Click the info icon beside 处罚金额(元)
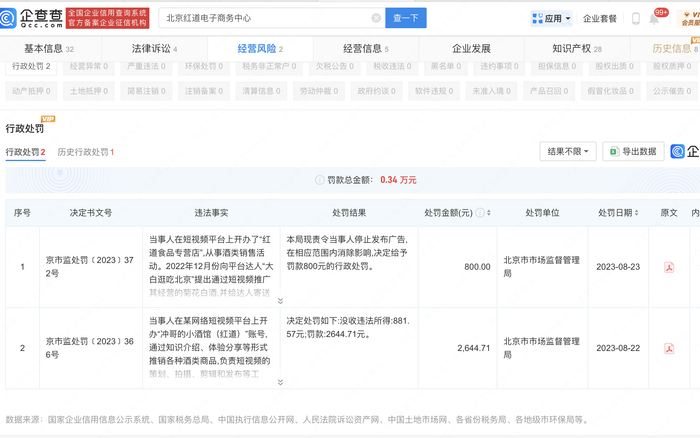This screenshot has height=438, width=700. 481,213
